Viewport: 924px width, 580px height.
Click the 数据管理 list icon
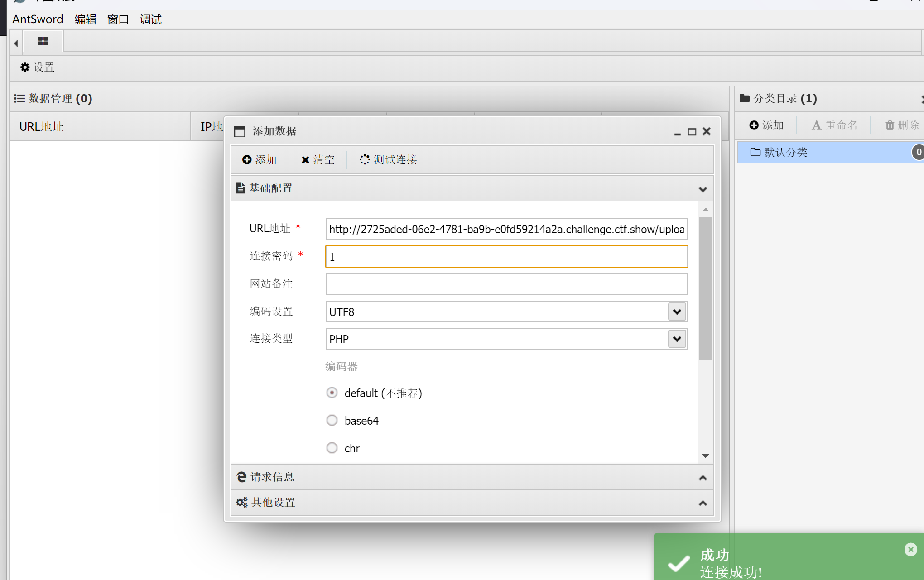coord(19,98)
